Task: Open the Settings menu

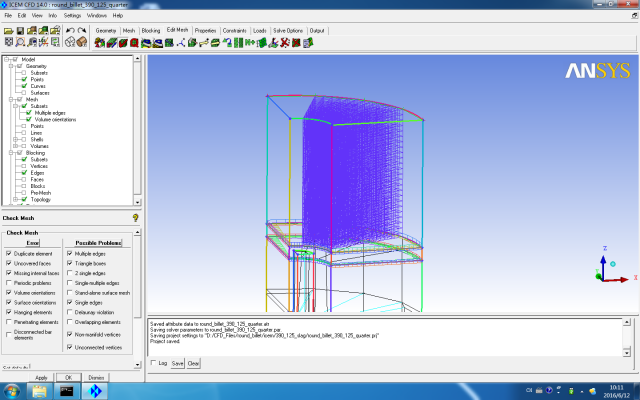Action: [x=73, y=16]
